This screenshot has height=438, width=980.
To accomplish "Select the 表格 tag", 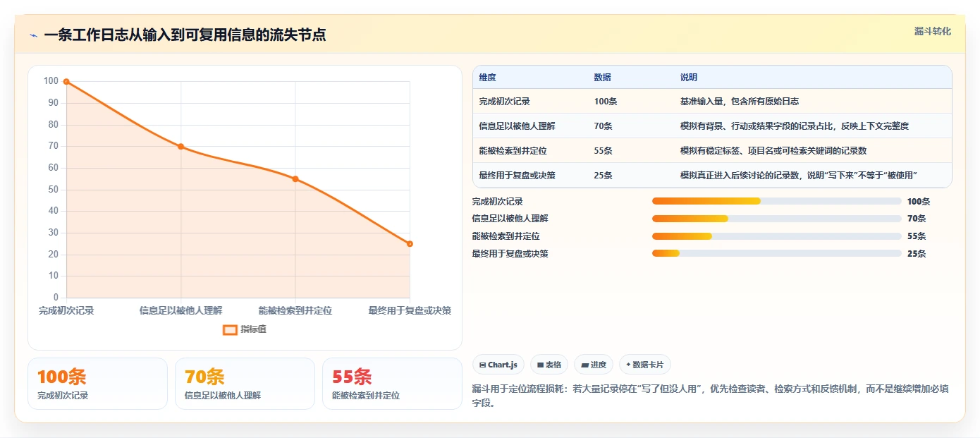I will point(549,365).
